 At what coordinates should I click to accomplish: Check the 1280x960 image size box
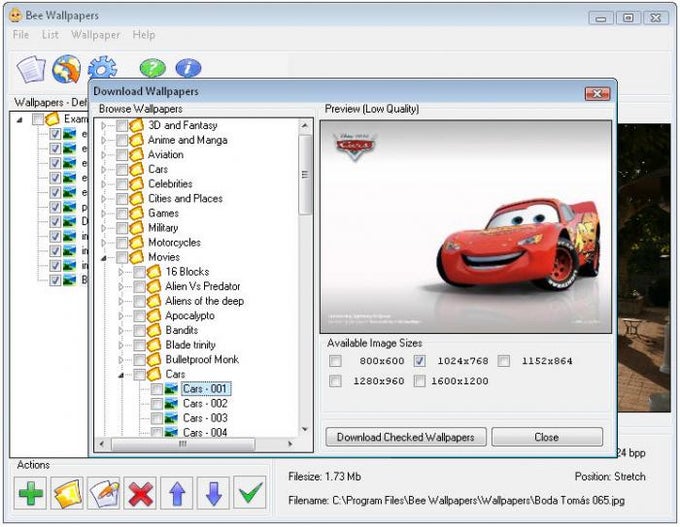click(335, 381)
